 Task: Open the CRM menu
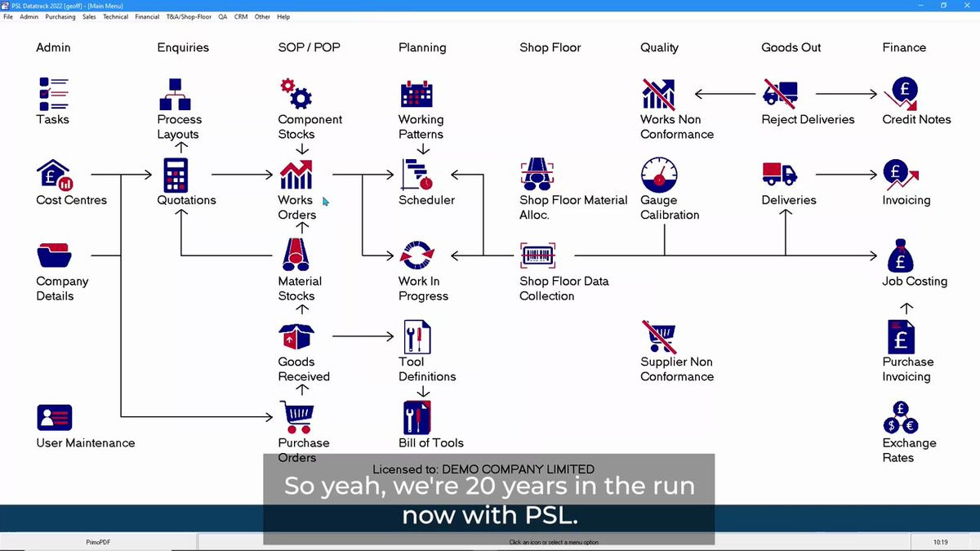click(x=241, y=16)
